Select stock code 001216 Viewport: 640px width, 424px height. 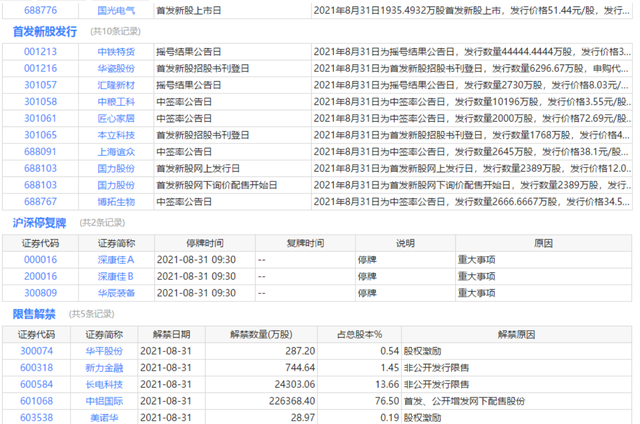point(40,69)
